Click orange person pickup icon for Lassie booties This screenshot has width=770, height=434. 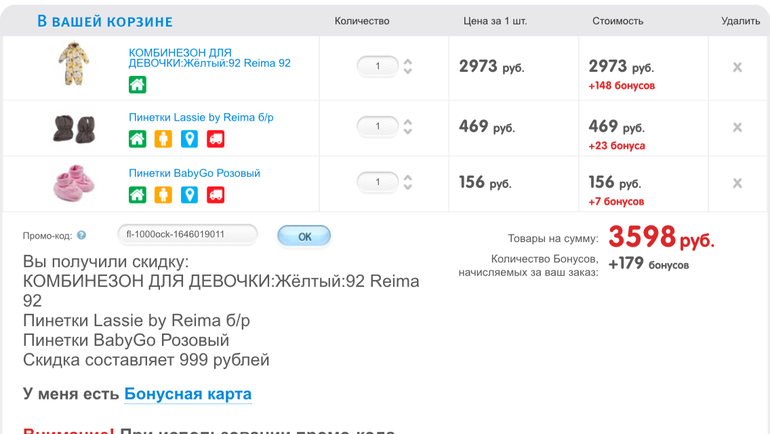[x=163, y=139]
